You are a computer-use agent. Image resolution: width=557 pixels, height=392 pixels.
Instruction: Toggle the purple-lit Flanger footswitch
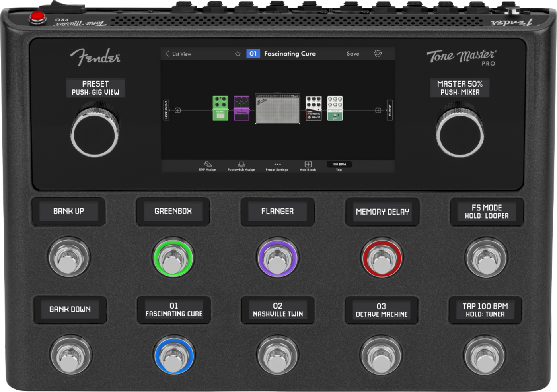point(277,258)
